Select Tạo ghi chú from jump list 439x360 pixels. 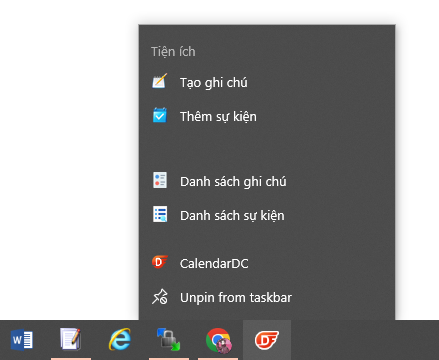pyautogui.click(x=267, y=82)
